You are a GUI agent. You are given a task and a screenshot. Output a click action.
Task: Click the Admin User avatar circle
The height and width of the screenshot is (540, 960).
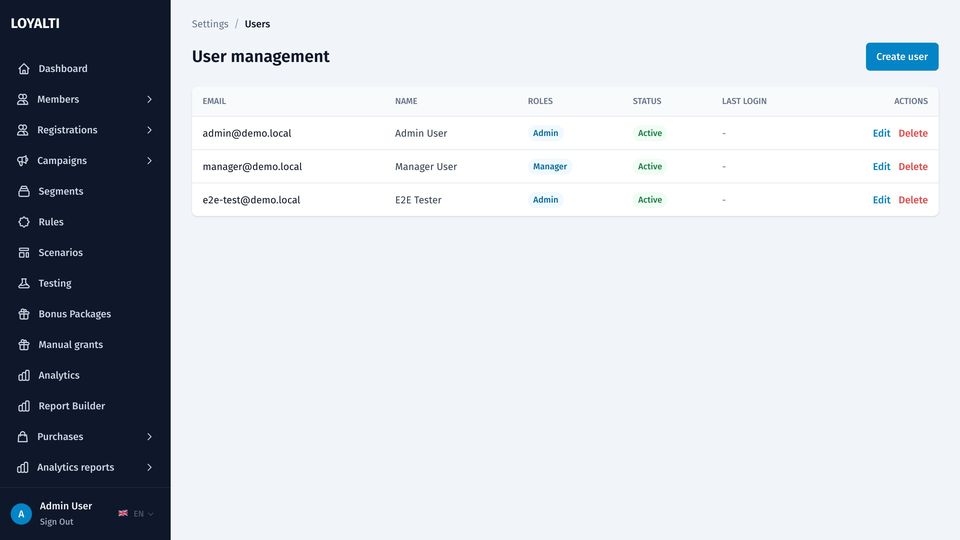point(21,514)
